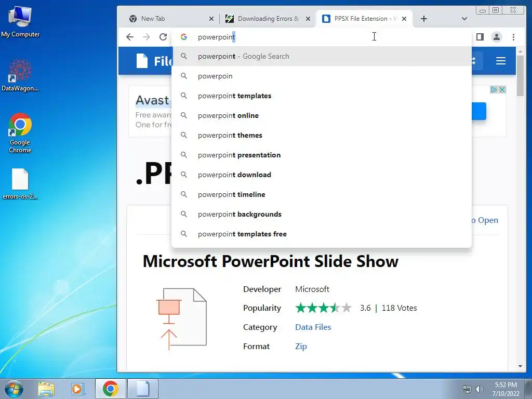Toggle the Chrome side panel icon

point(480,37)
